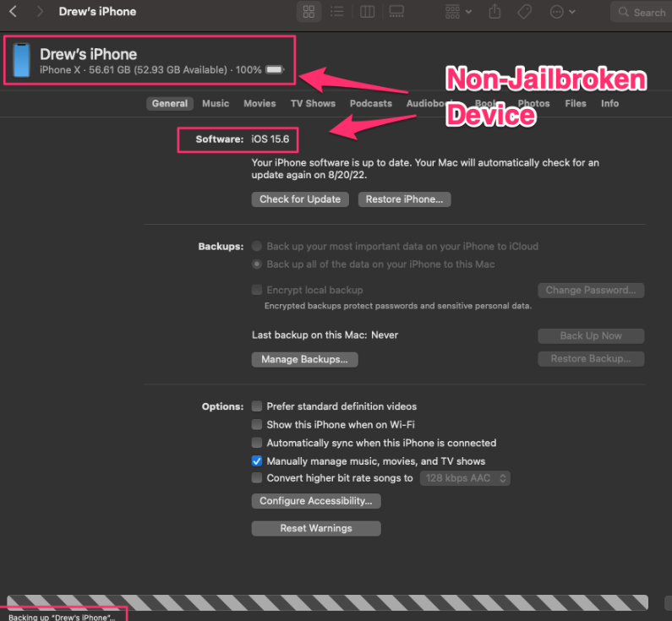Image resolution: width=672 pixels, height=621 pixels.
Task: Toggle Encrypt local backup checkbox
Action: (257, 290)
